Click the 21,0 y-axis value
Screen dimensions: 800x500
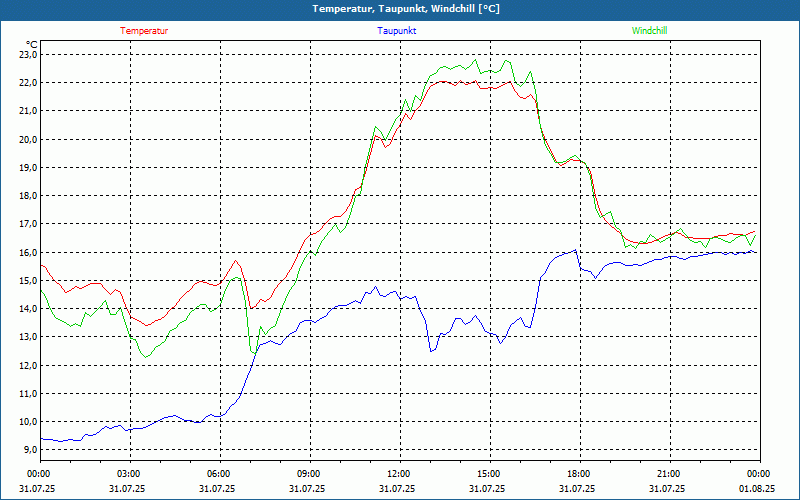(28, 111)
